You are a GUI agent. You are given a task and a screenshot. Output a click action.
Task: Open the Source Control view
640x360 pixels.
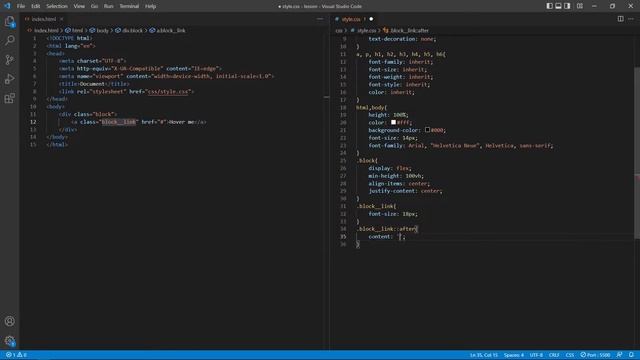tap(9, 60)
